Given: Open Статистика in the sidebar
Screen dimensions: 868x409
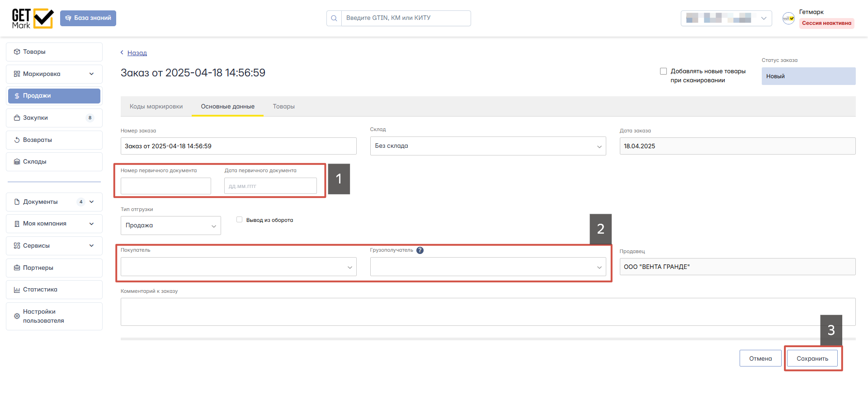Looking at the screenshot, I should pyautogui.click(x=54, y=290).
